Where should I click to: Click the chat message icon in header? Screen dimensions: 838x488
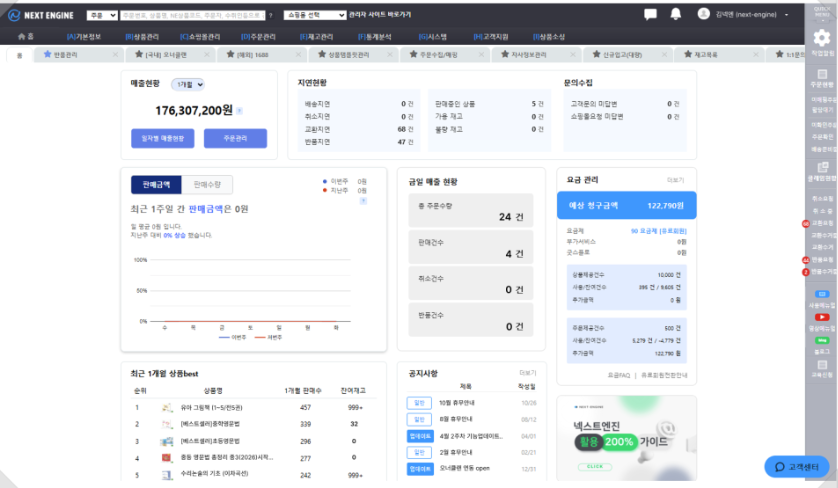click(650, 15)
